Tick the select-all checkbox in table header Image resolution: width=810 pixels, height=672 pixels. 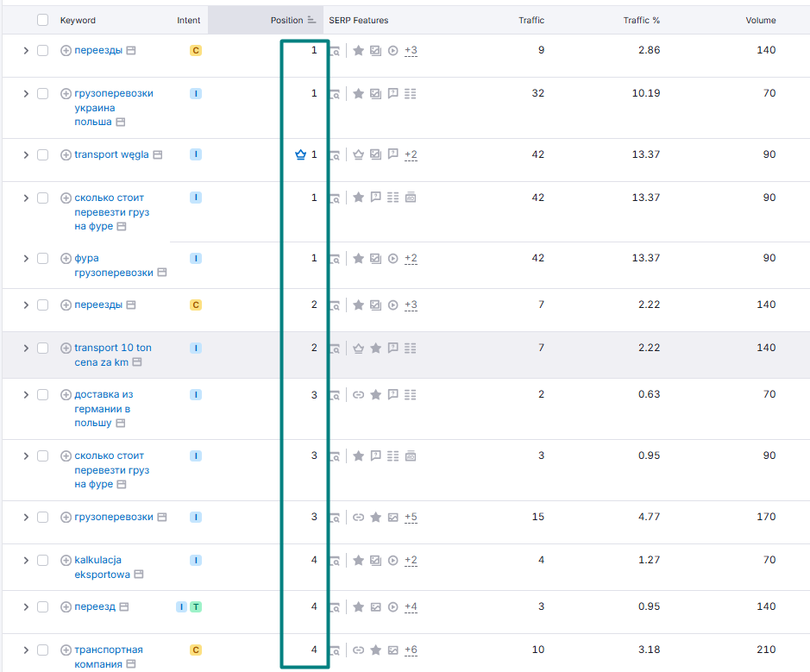pyautogui.click(x=43, y=20)
